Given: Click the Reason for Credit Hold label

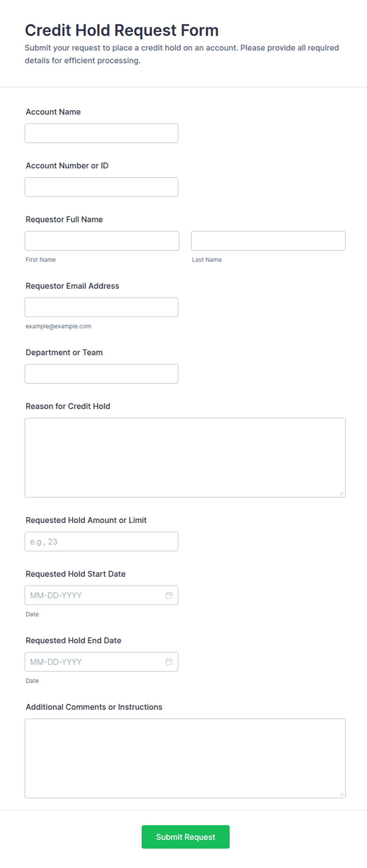Looking at the screenshot, I should [x=68, y=406].
